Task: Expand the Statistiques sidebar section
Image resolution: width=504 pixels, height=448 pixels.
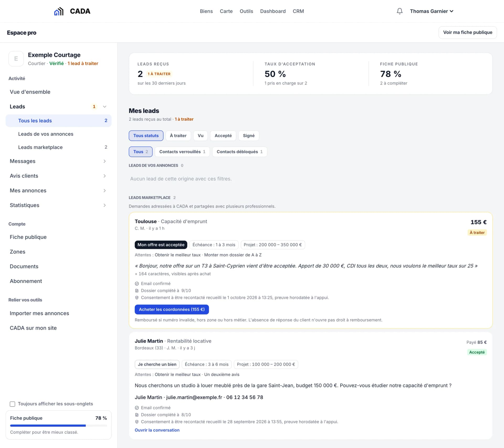Action: (104, 205)
